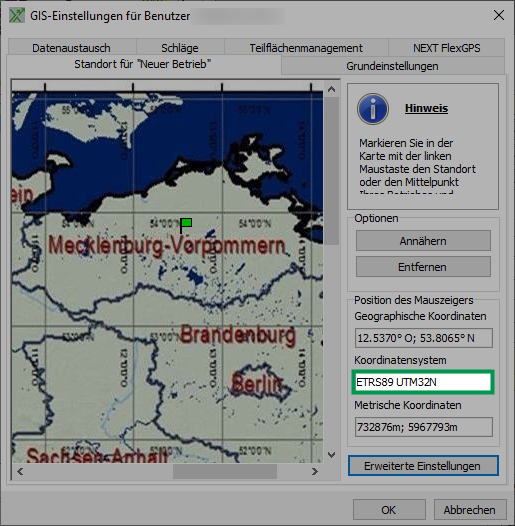Viewport: 515px width, 526px height.
Task: Click the map's vertical scrollbar thumb
Action: (331, 171)
